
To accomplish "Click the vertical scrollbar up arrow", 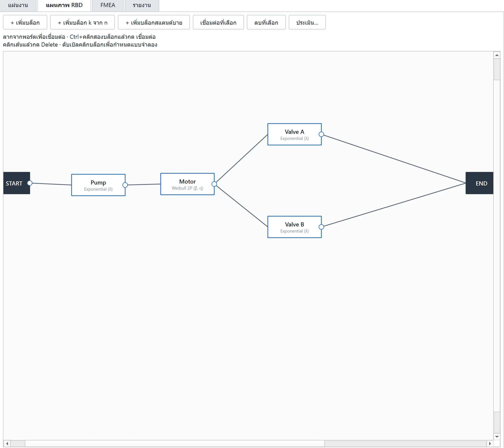I will (x=497, y=55).
